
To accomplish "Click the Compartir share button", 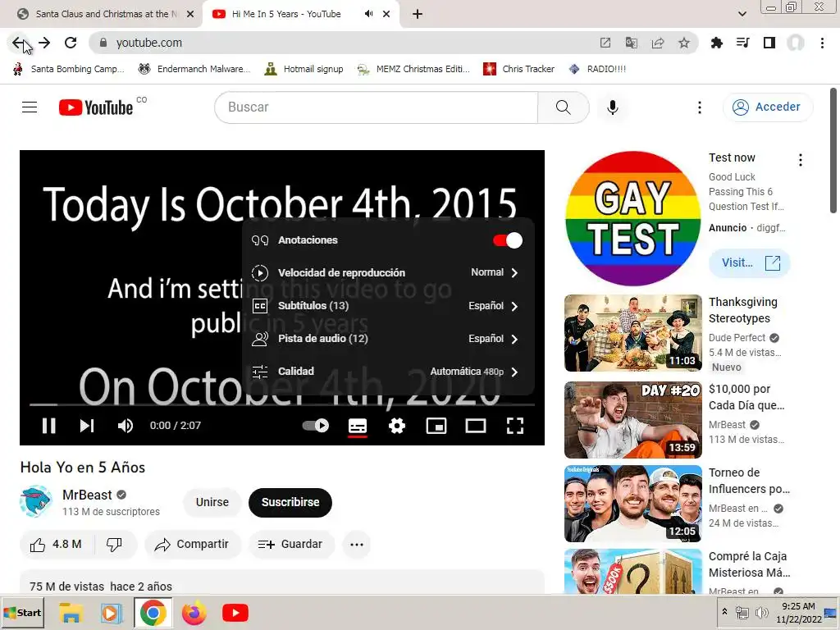I will [x=192, y=545].
